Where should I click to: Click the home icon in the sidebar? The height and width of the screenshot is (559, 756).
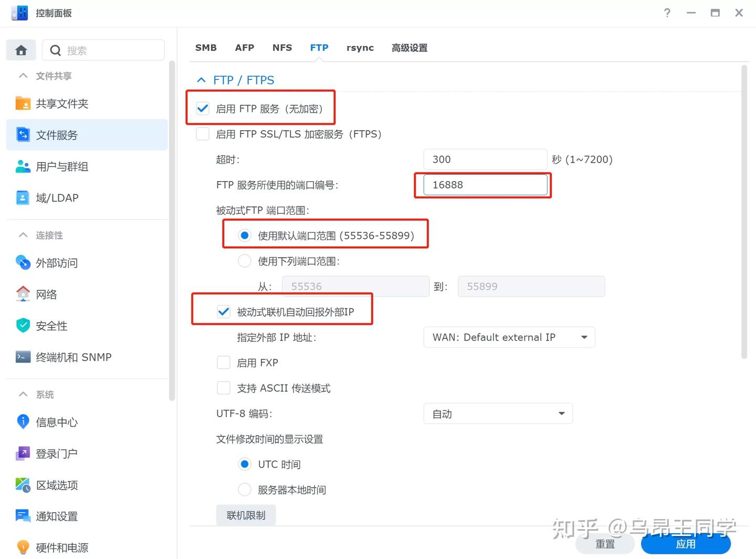point(21,50)
